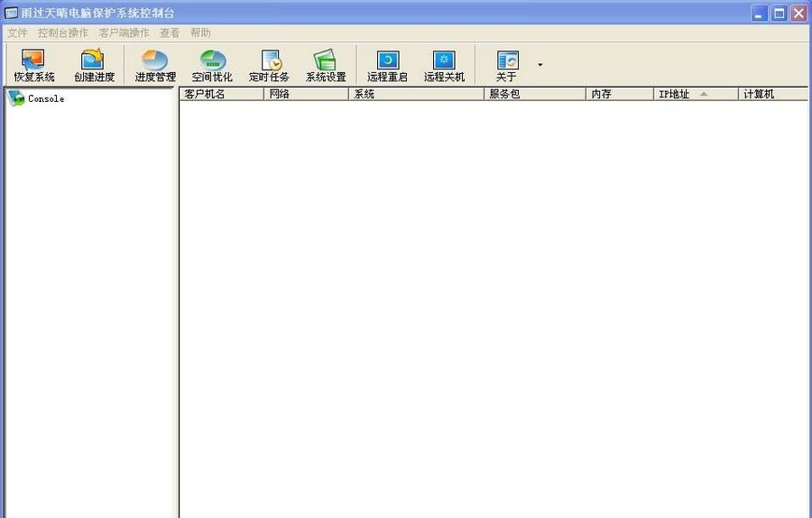Expand the toolbar overflow dropdown arrow
Screen dimensions: 812x518
tap(540, 65)
